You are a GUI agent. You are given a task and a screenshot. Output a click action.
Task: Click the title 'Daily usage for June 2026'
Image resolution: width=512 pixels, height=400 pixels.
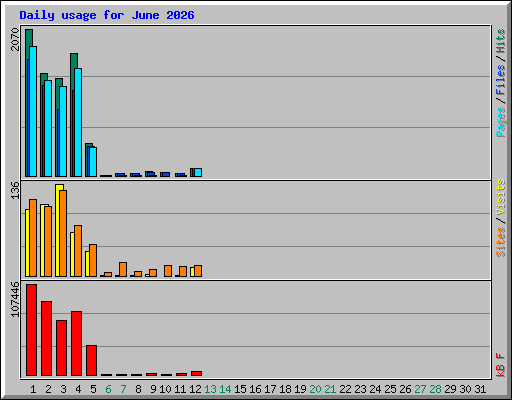(x=107, y=15)
